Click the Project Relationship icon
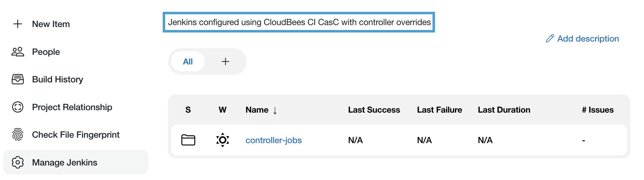Screen dimensions: 644x180 tap(17, 107)
